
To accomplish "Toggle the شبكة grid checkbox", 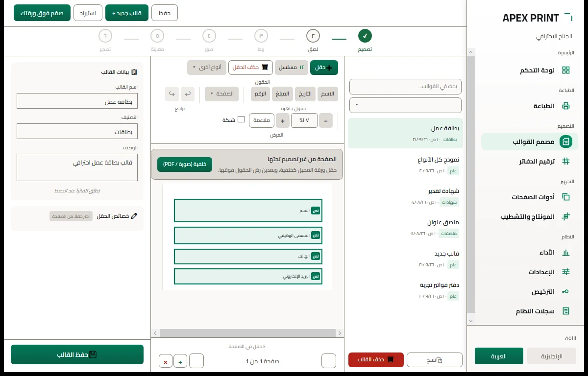I will pos(241,119).
